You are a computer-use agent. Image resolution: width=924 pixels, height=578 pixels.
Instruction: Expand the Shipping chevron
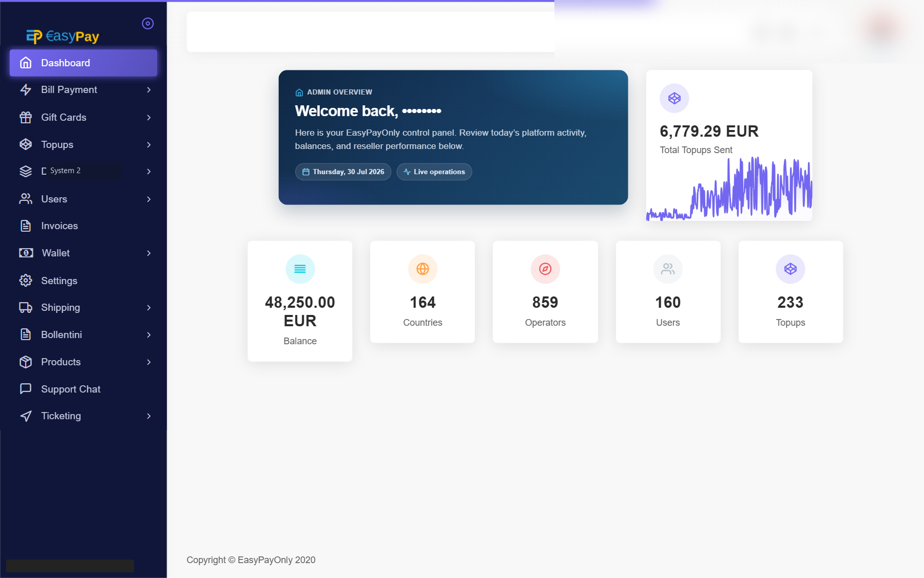(149, 307)
